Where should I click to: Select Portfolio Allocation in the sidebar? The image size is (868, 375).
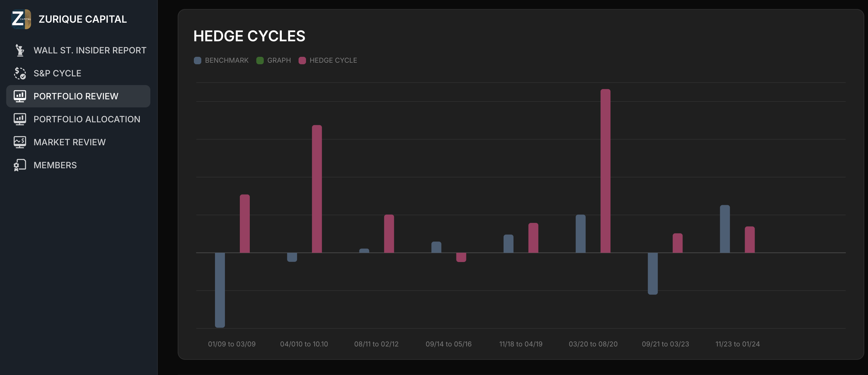[87, 119]
